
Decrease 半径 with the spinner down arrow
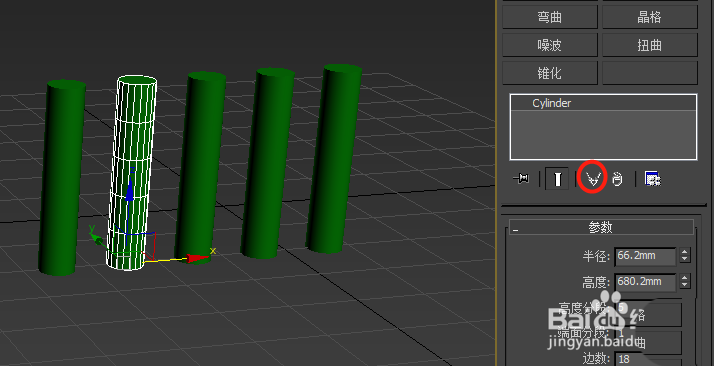pos(685,260)
